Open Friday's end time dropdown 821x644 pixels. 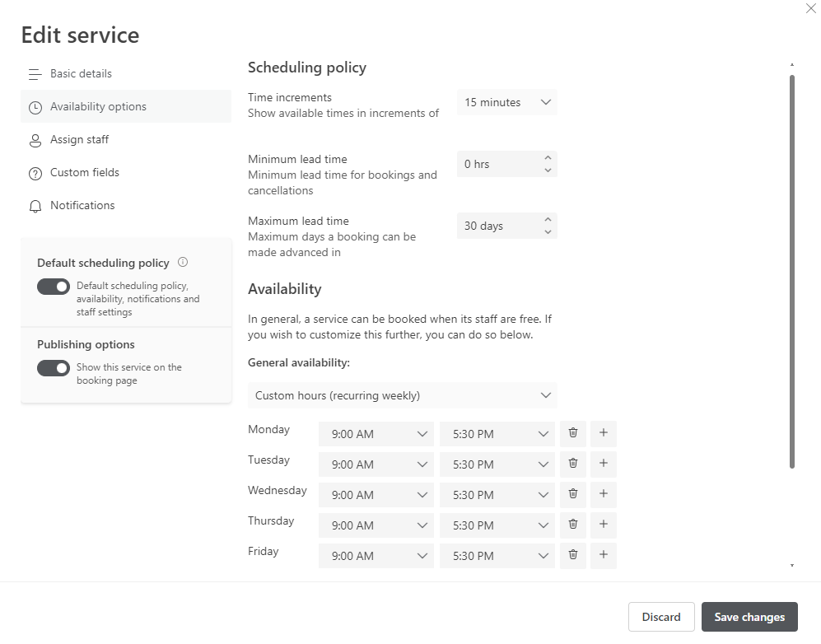tap(497, 556)
